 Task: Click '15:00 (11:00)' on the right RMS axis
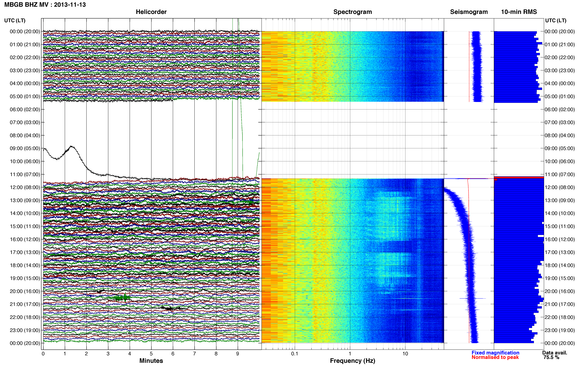pos(560,226)
